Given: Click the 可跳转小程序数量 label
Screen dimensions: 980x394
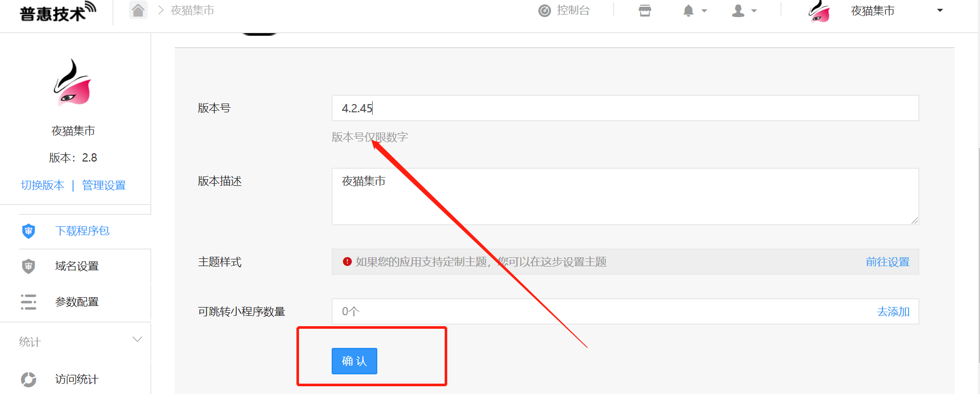Looking at the screenshot, I should (x=242, y=312).
